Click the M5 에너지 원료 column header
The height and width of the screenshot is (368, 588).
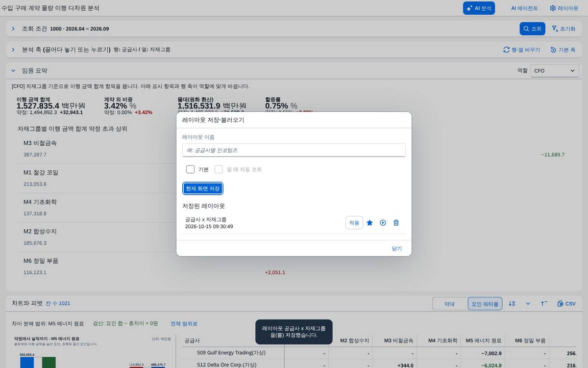click(483, 341)
